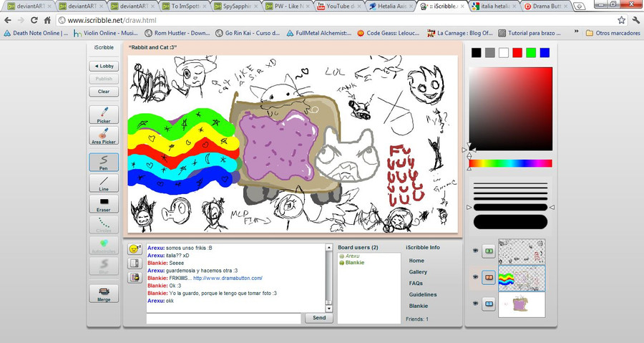Open the FAQs link
The width and height of the screenshot is (644, 343).
pyautogui.click(x=416, y=284)
